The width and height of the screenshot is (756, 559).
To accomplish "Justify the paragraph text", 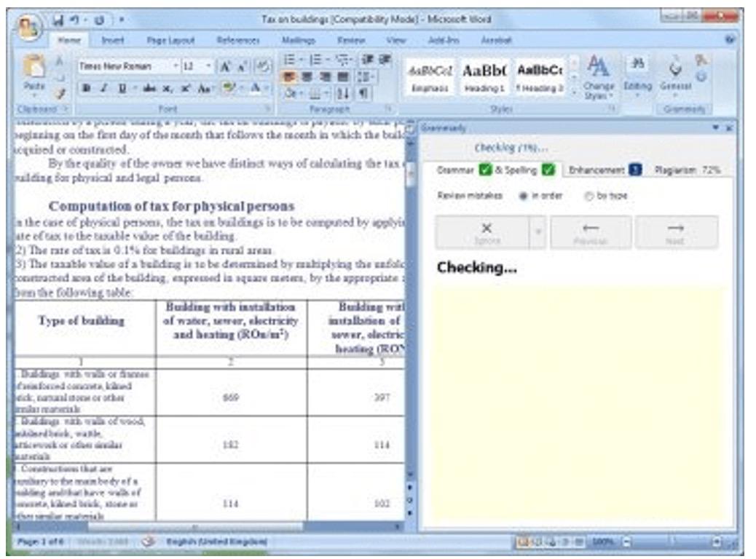I will (343, 76).
